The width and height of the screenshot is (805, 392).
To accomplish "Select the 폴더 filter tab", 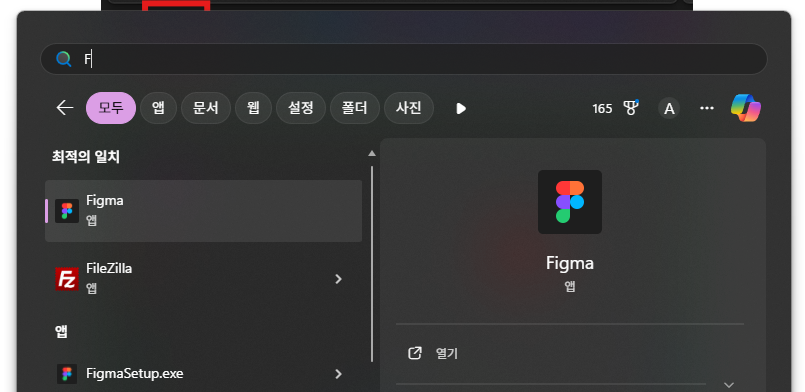I will (355, 108).
